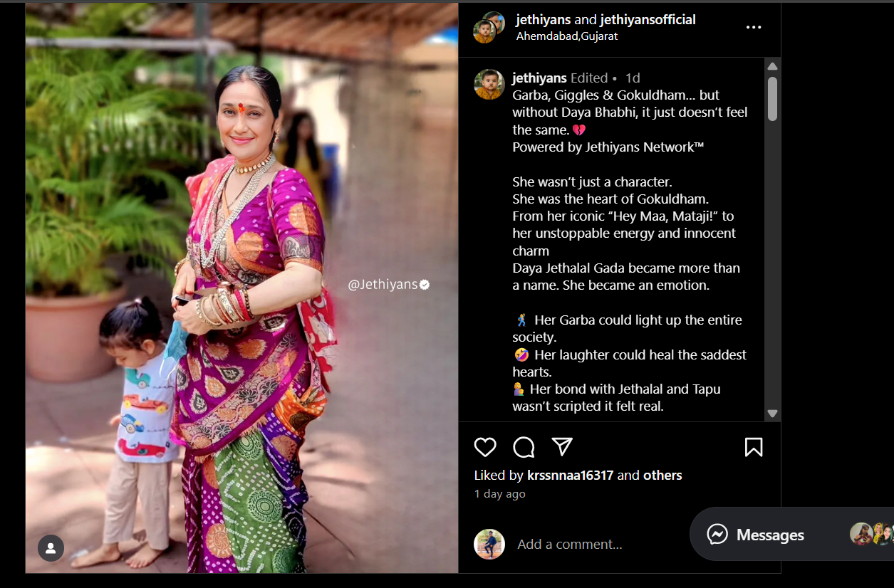Open the Ahemdabad,Gujarat location link
This screenshot has height=588, width=894.
(567, 36)
